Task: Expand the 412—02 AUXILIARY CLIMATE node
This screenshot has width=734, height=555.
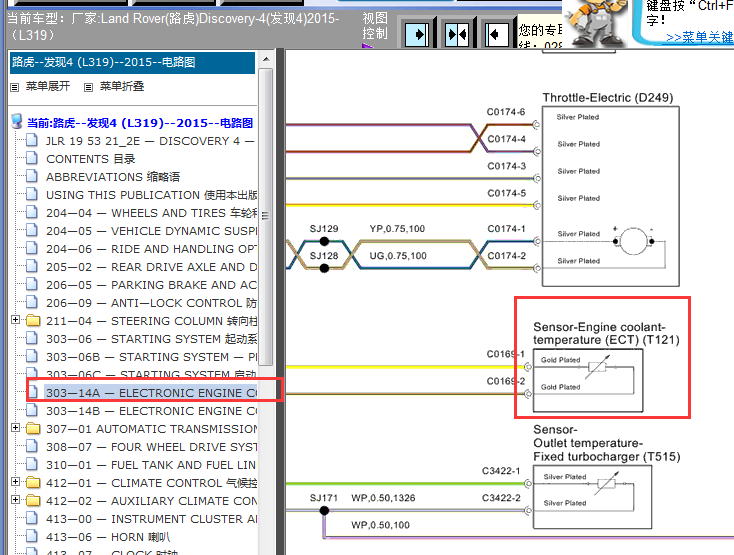Action: [x=15, y=500]
